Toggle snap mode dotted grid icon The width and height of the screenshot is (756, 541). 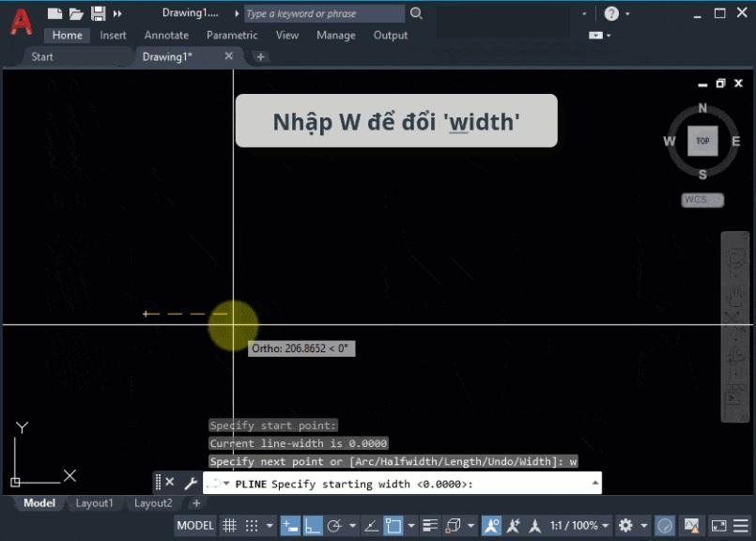[252, 525]
